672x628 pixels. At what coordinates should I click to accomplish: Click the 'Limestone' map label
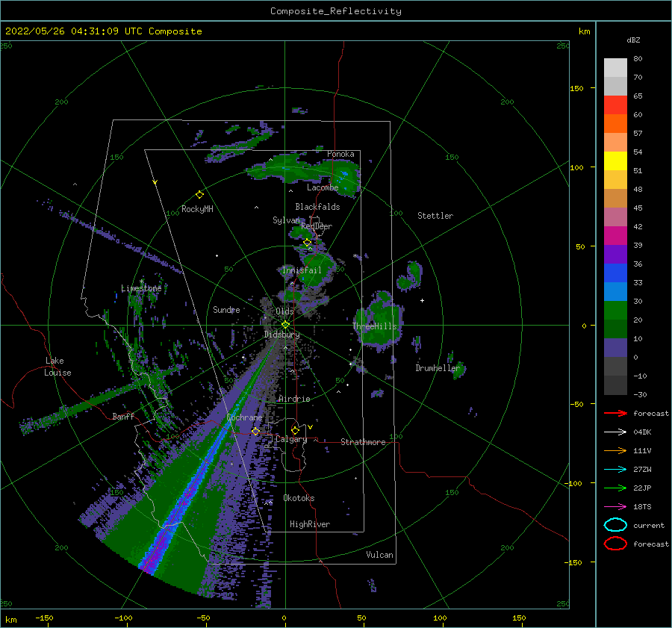click(141, 288)
